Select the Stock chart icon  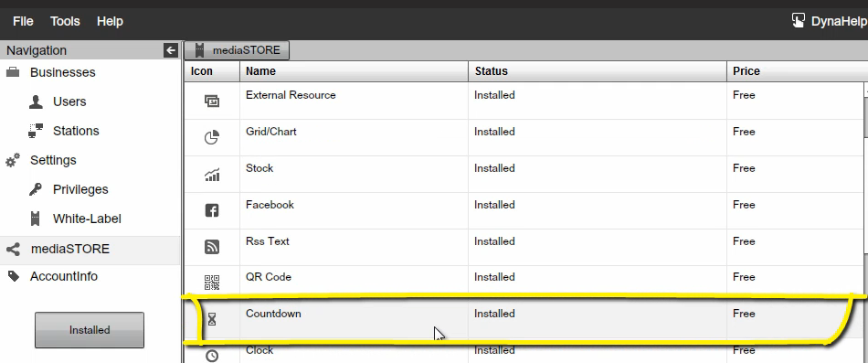pos(212,175)
